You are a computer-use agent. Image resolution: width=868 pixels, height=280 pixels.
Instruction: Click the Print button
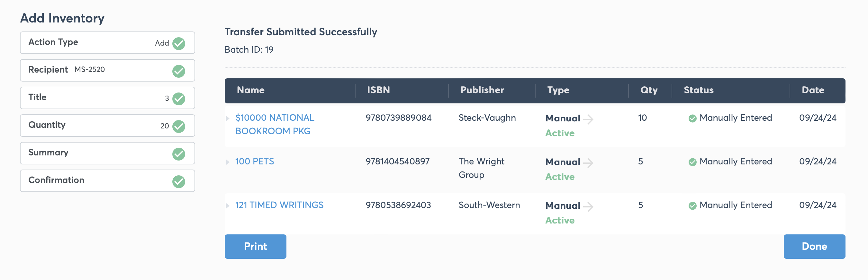[x=255, y=246]
